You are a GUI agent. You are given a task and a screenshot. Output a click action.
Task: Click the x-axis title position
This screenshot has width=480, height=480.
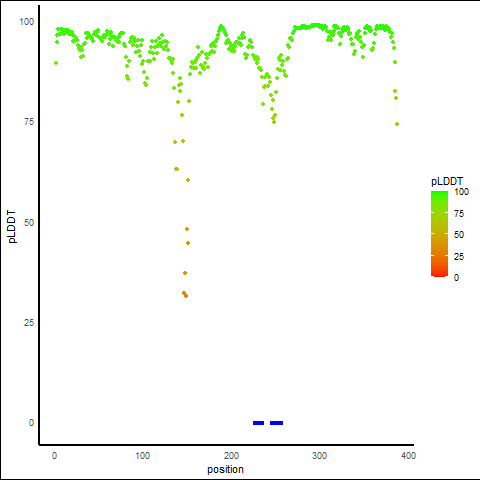(x=225, y=469)
